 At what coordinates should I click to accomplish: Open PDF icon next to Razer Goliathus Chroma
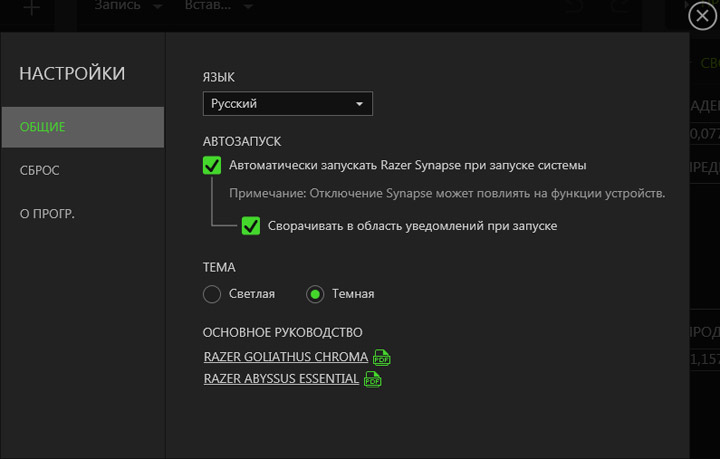(382, 357)
